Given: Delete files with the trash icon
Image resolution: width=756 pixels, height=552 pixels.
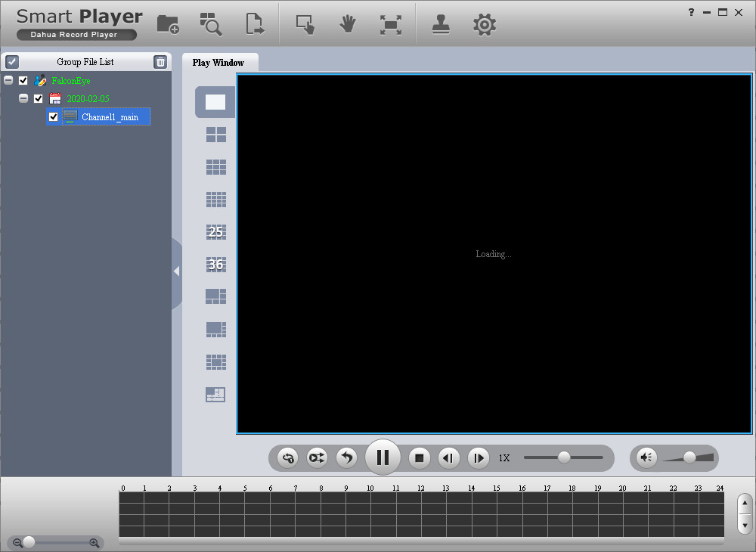Looking at the screenshot, I should tap(160, 62).
